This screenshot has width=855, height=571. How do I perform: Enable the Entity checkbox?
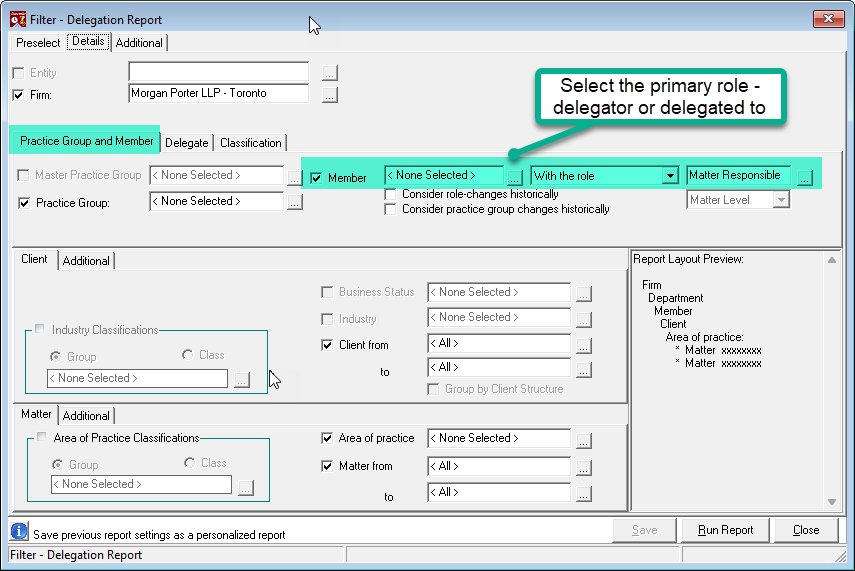(x=19, y=73)
